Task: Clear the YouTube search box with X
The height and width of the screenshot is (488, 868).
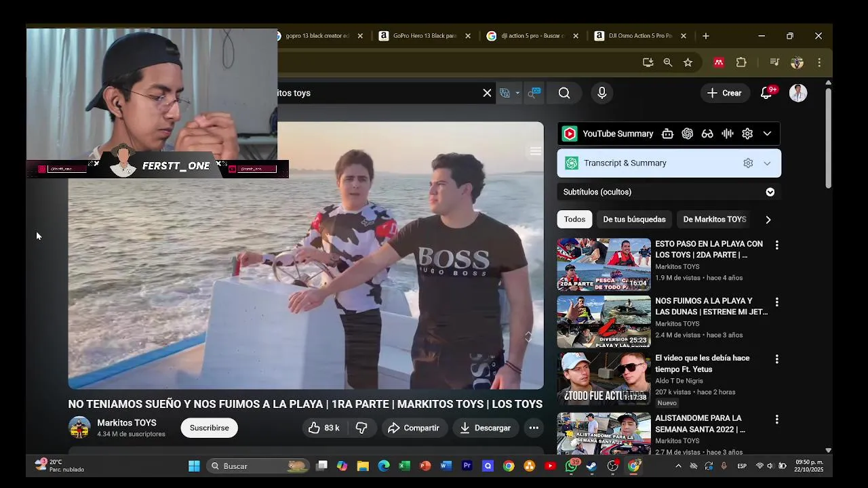Action: pyautogui.click(x=487, y=93)
